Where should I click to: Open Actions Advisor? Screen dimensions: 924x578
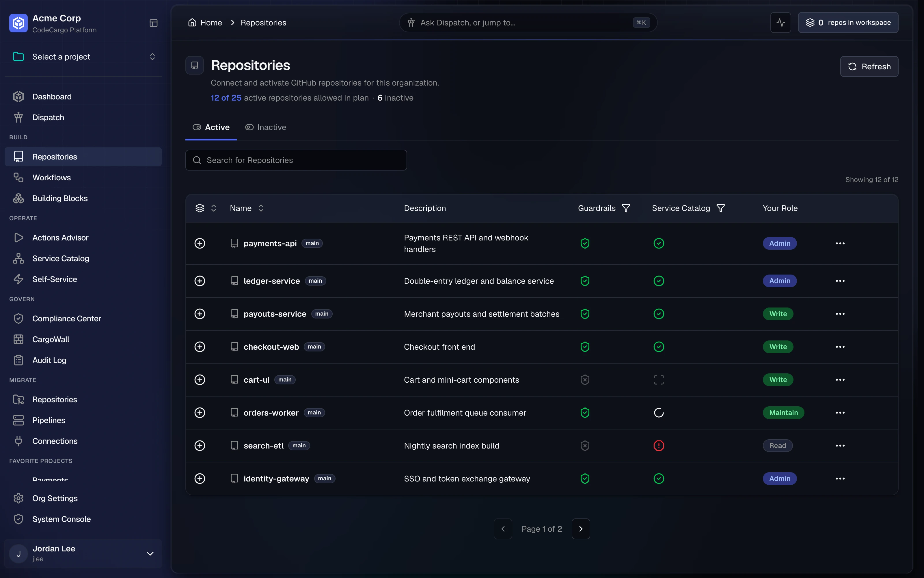click(83, 238)
